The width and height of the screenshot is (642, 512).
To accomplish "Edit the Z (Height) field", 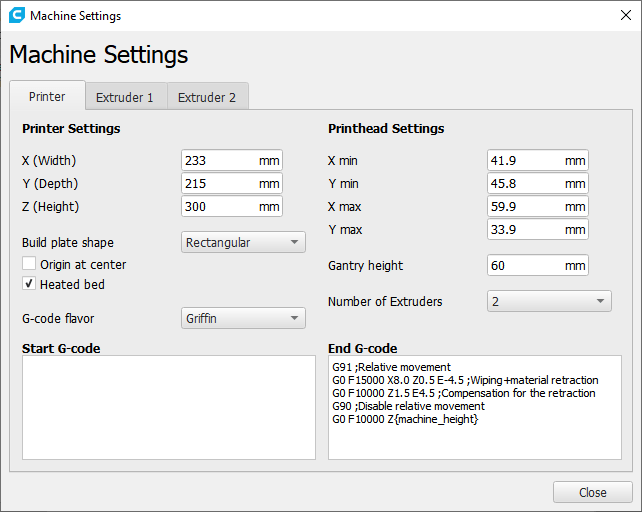I will coord(232,206).
